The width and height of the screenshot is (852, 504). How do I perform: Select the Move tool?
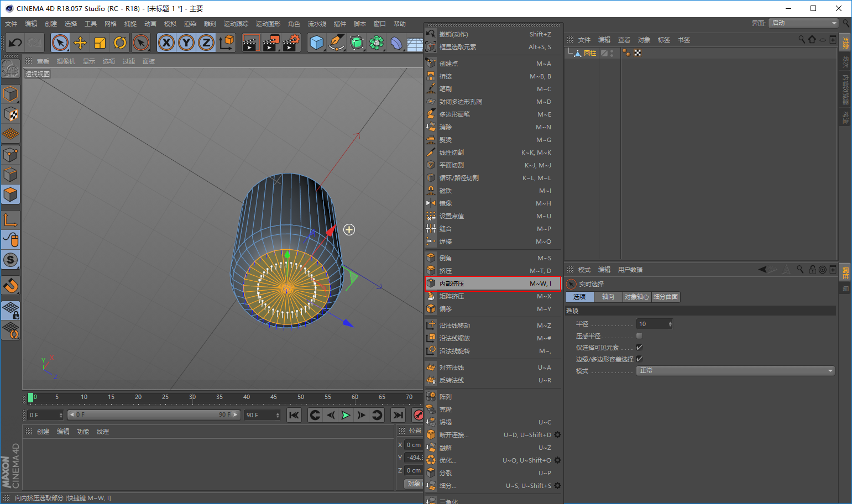[80, 43]
